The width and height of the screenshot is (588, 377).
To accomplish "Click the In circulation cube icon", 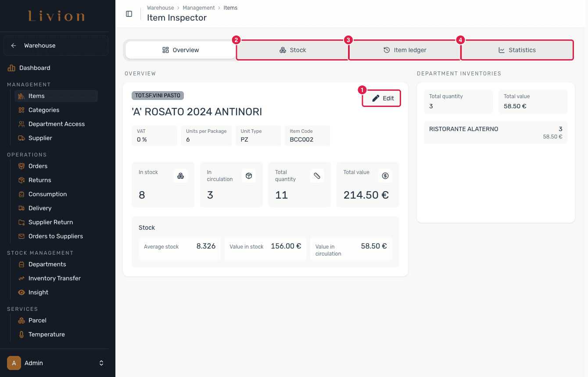I will (x=249, y=176).
